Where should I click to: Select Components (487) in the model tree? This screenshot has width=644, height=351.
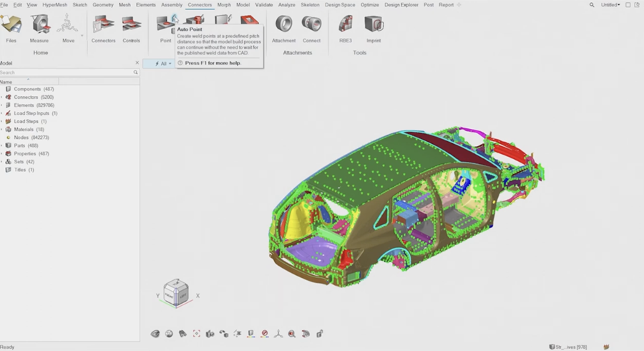34,90
